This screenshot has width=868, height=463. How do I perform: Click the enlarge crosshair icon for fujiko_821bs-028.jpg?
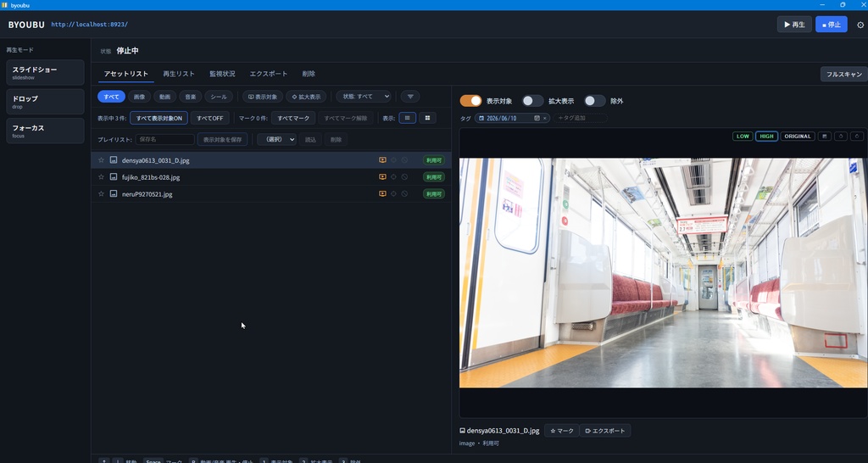coord(393,177)
